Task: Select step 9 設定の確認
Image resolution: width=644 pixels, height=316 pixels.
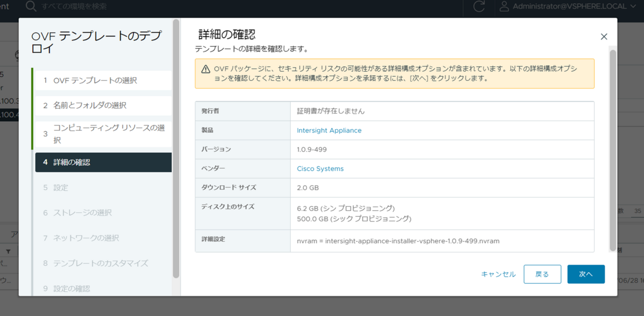Action: point(103,288)
